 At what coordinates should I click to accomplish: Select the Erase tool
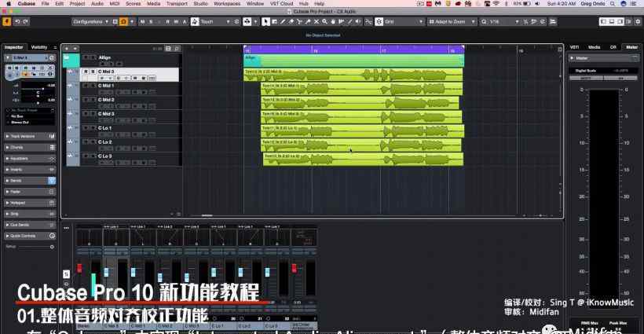pos(291,21)
